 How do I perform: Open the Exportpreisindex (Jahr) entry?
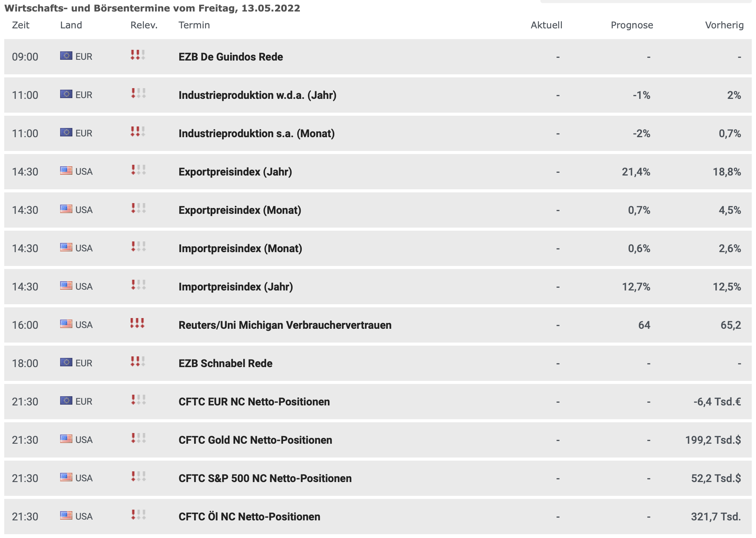pos(235,172)
